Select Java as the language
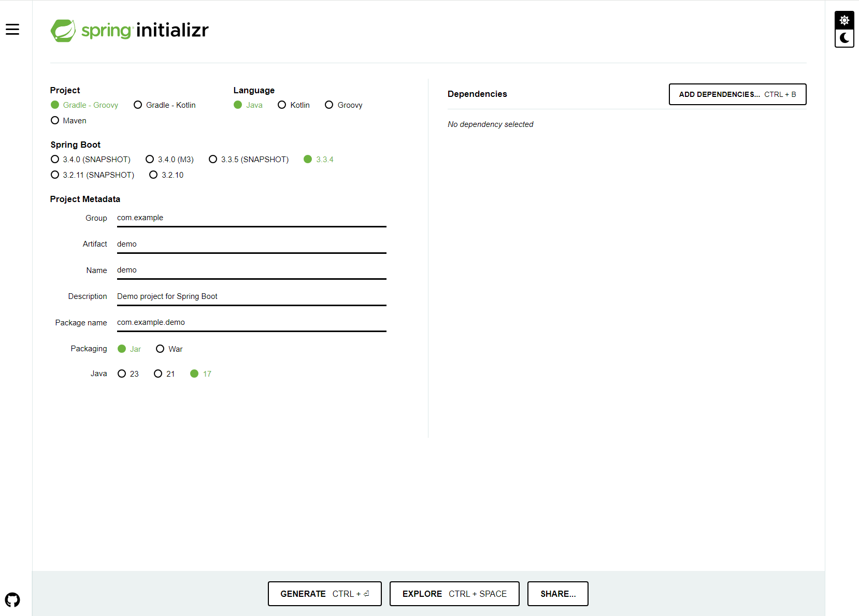 coord(248,105)
